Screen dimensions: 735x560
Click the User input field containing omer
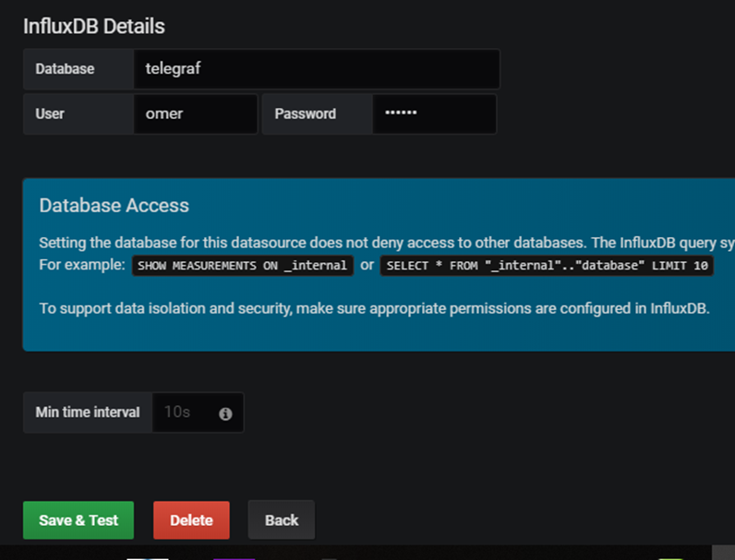pyautogui.click(x=196, y=113)
